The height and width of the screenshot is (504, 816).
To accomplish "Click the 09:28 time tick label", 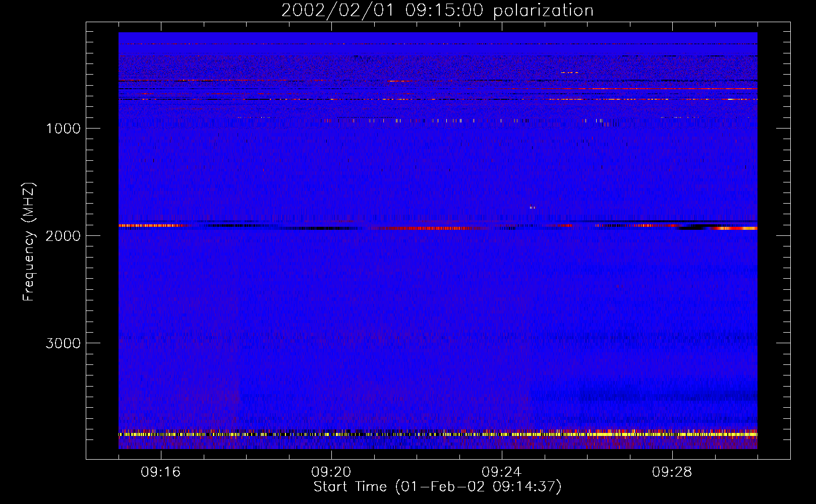I will click(x=672, y=472).
